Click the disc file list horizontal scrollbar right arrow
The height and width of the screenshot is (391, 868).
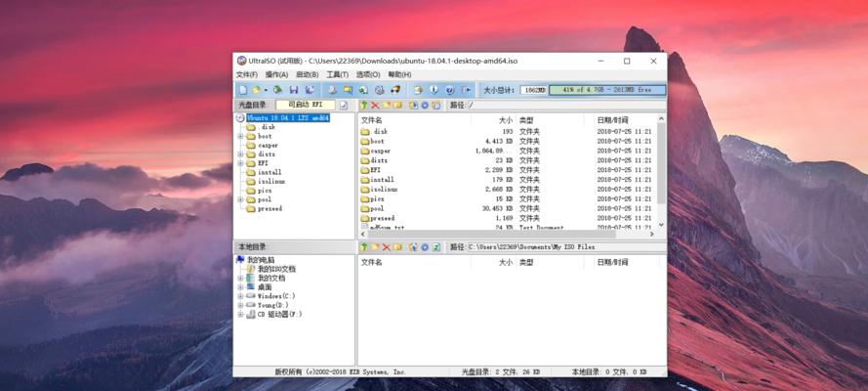[x=652, y=235]
